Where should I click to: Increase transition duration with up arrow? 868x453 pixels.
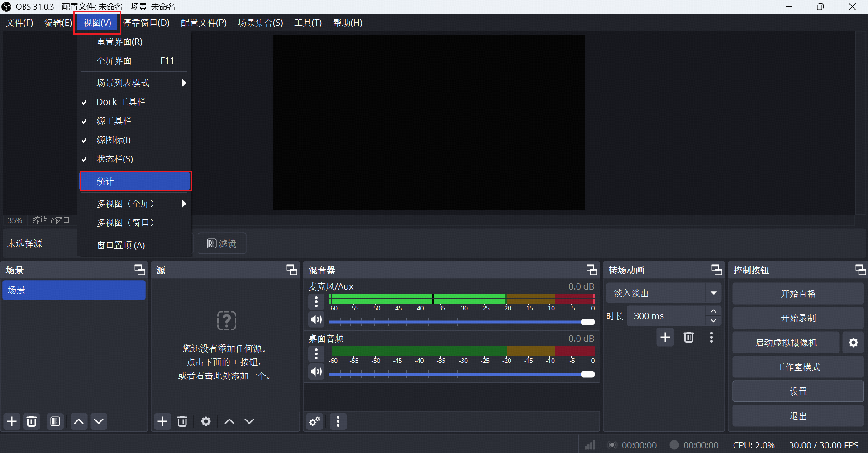point(714,311)
